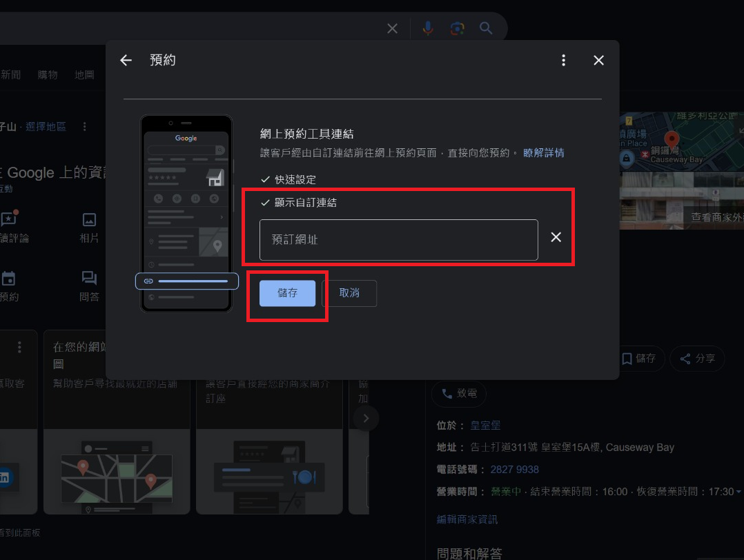Image resolution: width=744 pixels, height=560 pixels.
Task: Open the 地圖 search tab
Action: 84,74
